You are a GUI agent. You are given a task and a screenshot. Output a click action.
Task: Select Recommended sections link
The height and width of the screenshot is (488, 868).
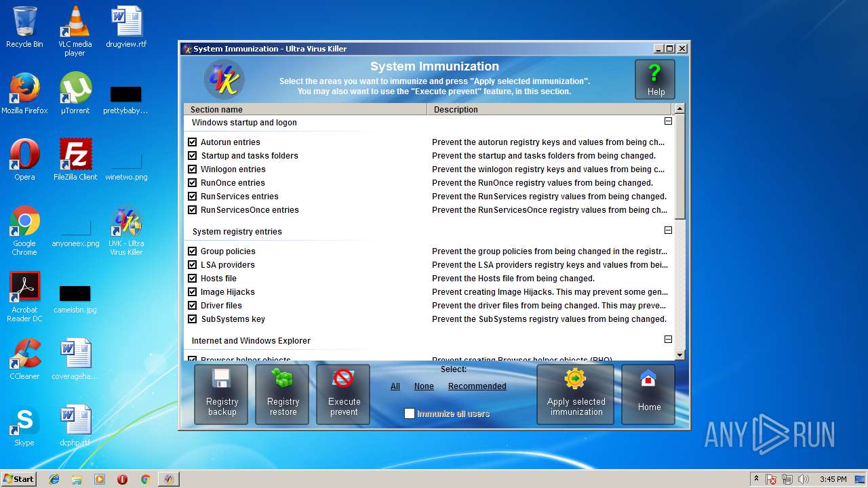click(477, 386)
